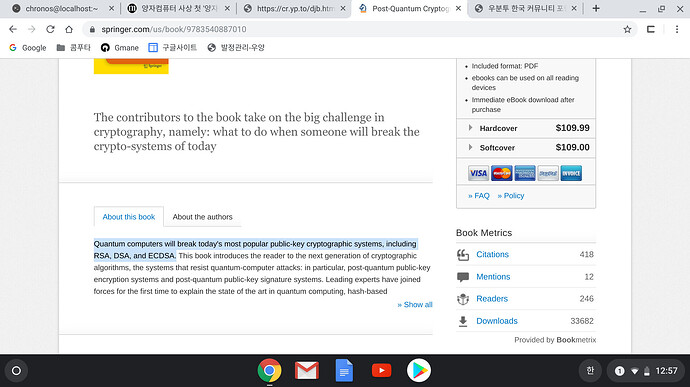The height and width of the screenshot is (387, 690).
Task: Open the browser home page
Action: coord(69,29)
